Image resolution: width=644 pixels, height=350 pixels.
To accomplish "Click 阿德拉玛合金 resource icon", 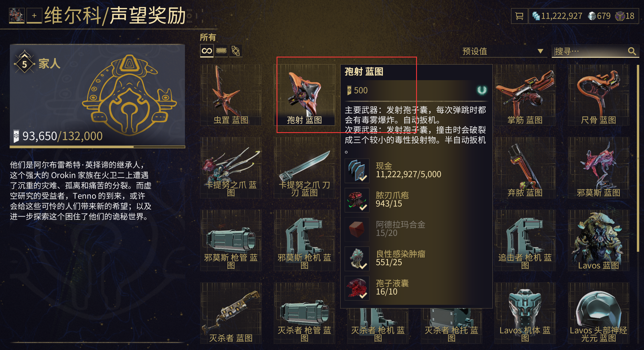I will pos(357,230).
